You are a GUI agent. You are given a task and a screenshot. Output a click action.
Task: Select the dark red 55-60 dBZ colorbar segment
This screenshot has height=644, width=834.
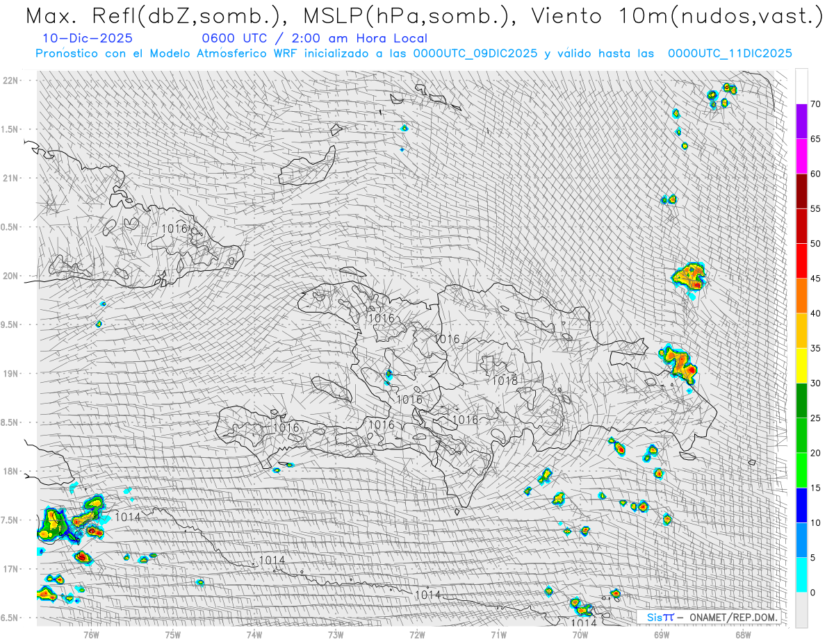click(801, 191)
